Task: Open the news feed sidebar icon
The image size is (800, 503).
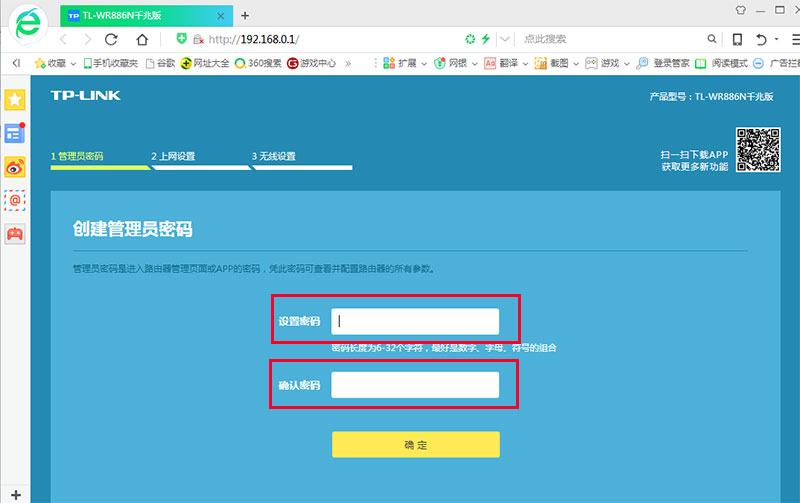Action: [x=15, y=133]
